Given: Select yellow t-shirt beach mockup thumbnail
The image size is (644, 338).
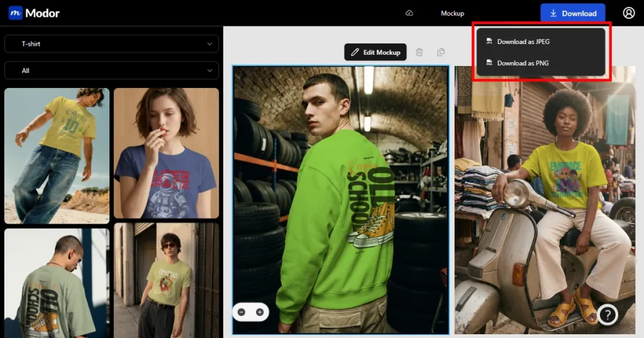Looking at the screenshot, I should (x=57, y=155).
